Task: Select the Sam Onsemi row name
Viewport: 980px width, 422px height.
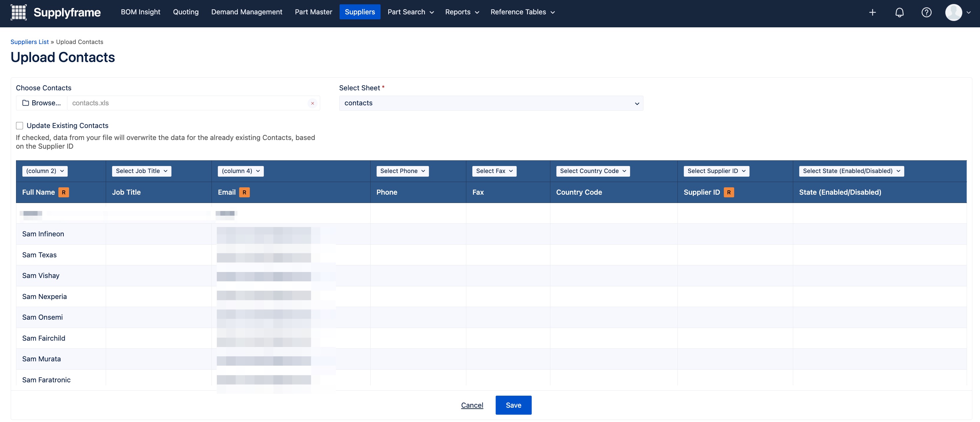Action: [42, 317]
